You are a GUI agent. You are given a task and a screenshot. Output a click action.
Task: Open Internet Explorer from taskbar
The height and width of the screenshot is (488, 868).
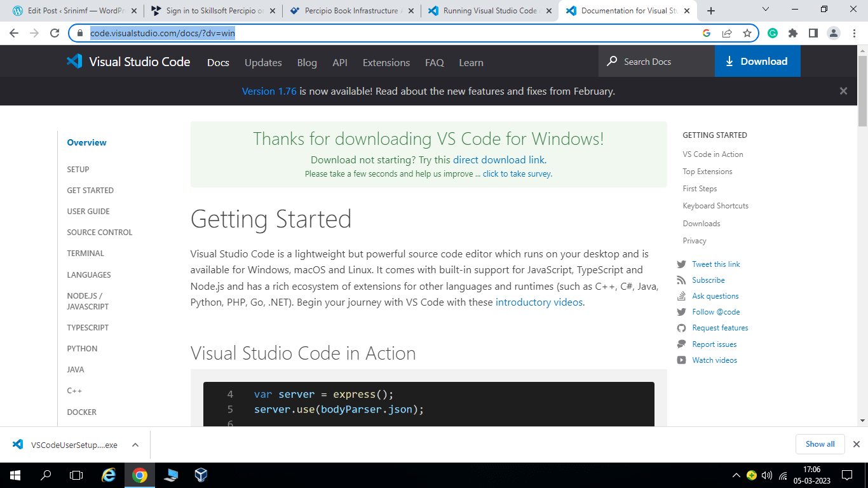(x=109, y=475)
